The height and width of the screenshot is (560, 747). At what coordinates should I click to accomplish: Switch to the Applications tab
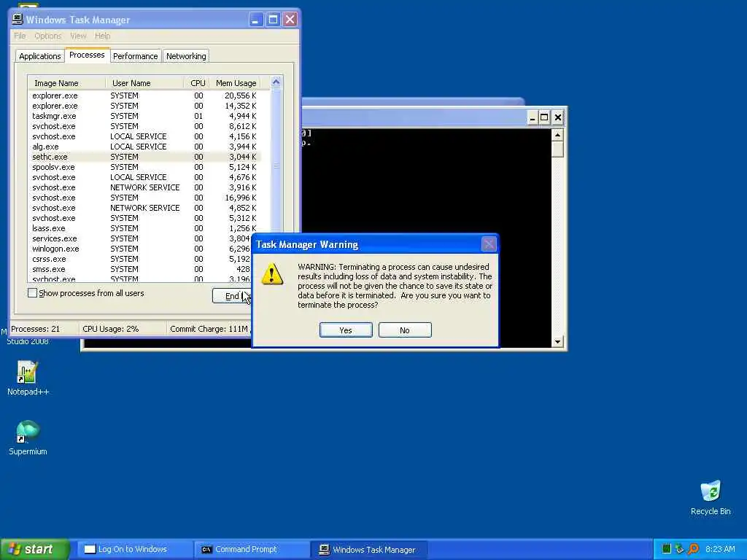(40, 56)
